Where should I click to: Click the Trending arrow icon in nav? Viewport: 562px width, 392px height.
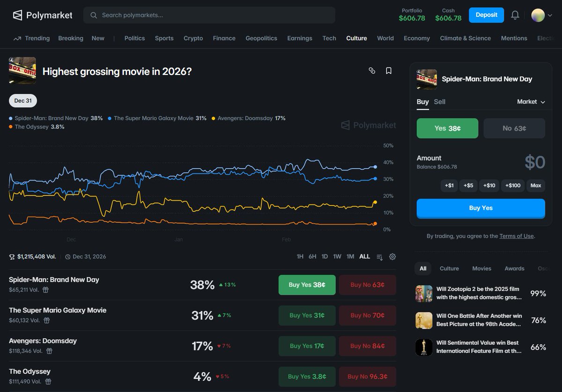coord(17,38)
